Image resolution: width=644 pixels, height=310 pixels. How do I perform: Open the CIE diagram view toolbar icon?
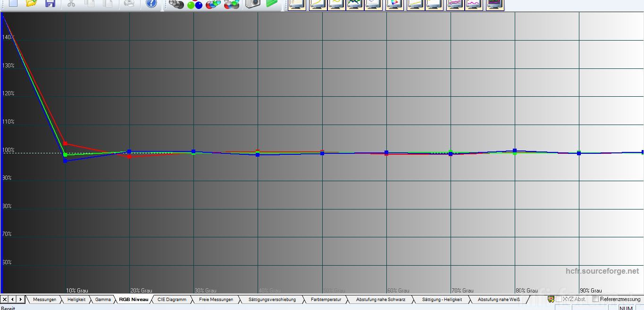tap(394, 4)
